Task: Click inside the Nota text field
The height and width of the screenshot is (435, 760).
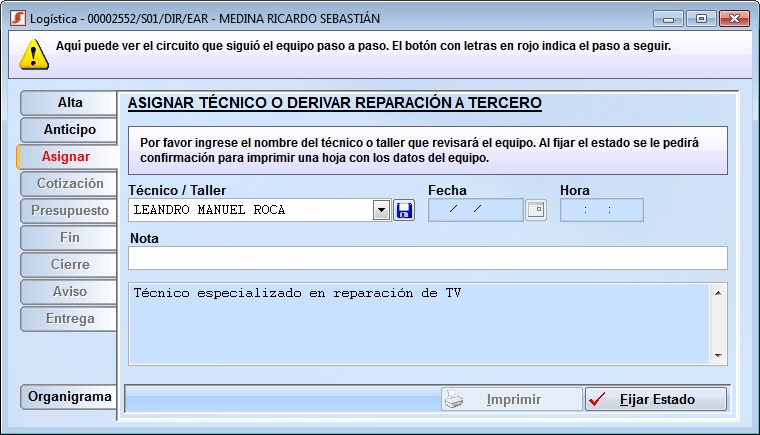Action: tap(427, 258)
